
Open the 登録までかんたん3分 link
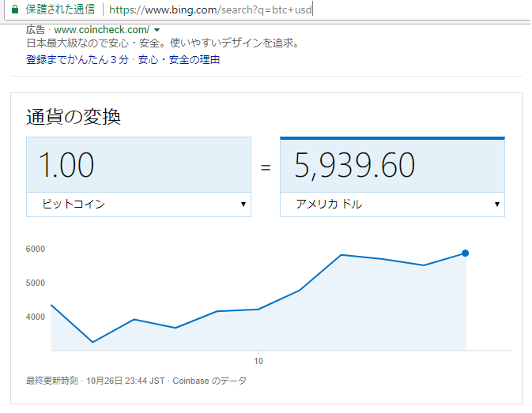(77, 60)
